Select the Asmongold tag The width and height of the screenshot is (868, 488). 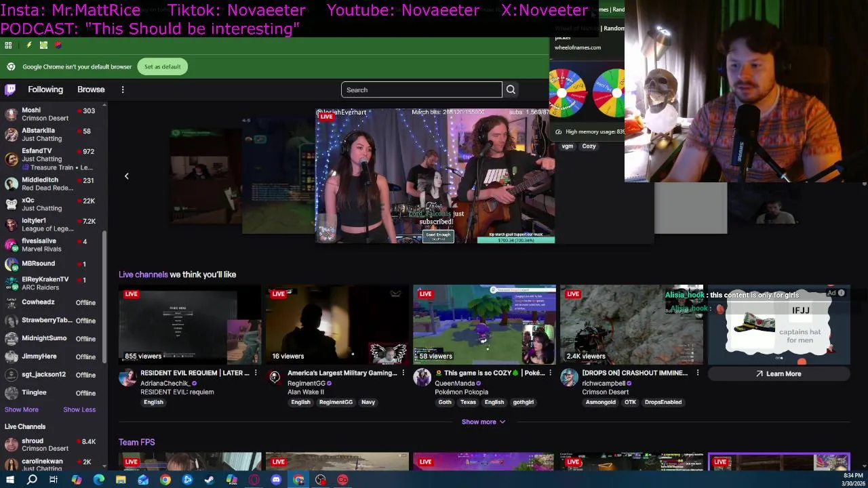601,402
